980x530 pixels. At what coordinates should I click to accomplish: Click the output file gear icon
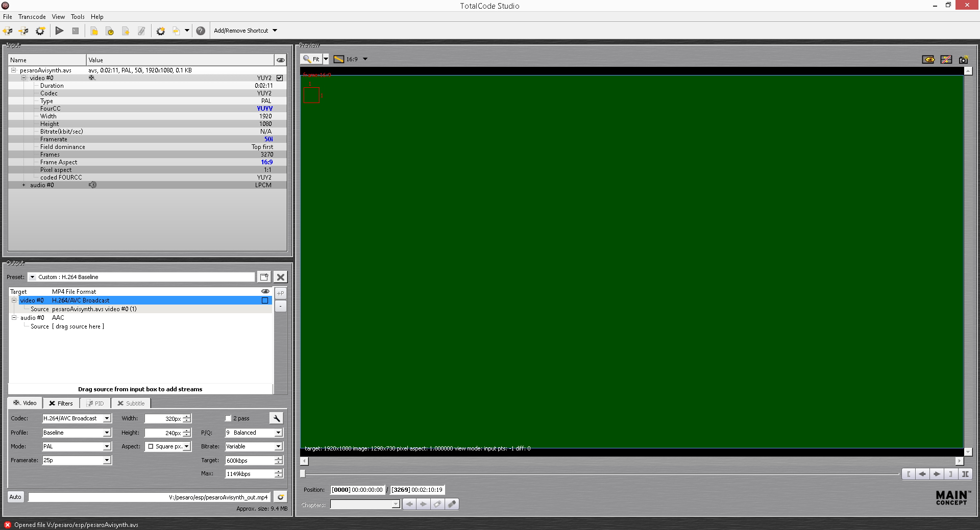click(280, 497)
